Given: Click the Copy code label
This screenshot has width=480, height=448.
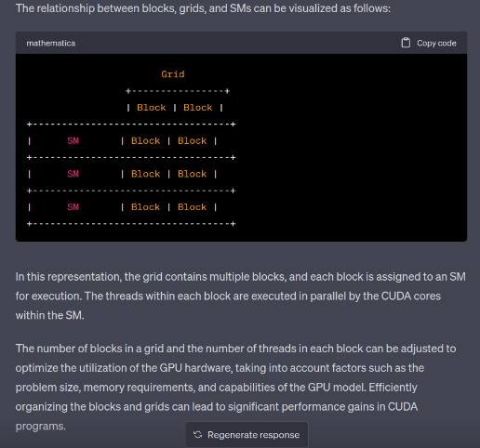Looking at the screenshot, I should click(436, 43).
